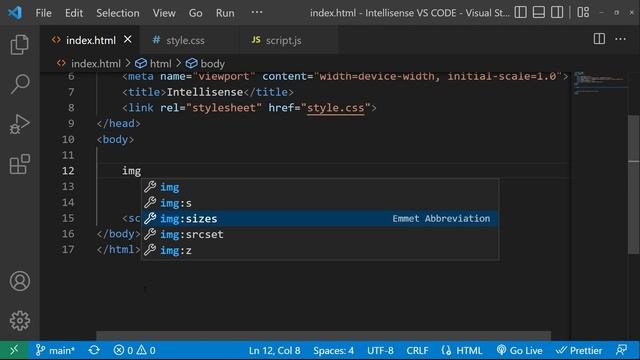The height and width of the screenshot is (360, 640).
Task: Choose the img:z Emmet suggestion
Action: click(320, 250)
